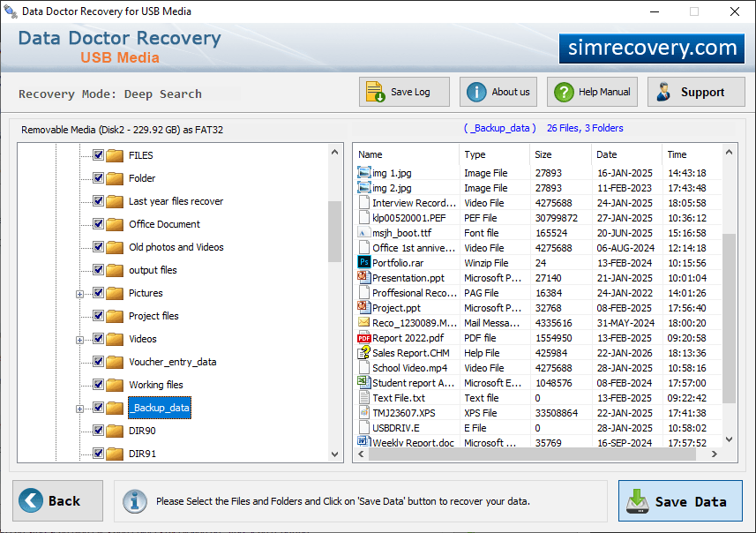Click the file list scroll up arrow

pos(729,153)
